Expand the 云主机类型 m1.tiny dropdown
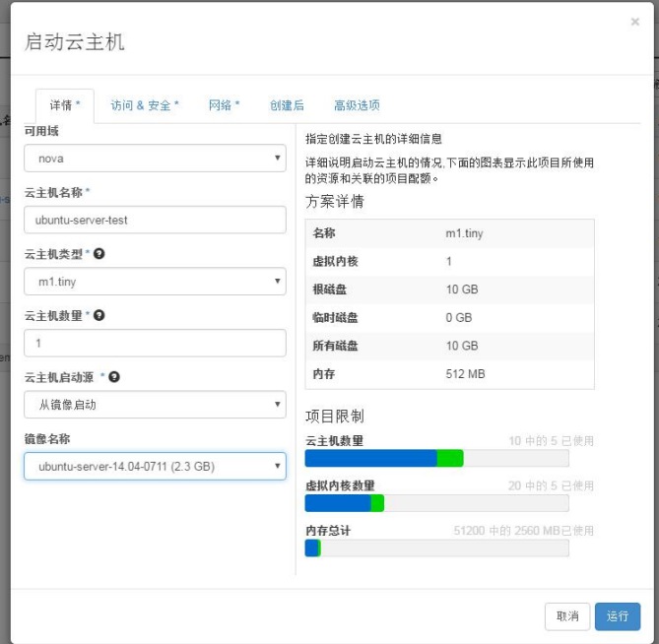 pyautogui.click(x=155, y=282)
